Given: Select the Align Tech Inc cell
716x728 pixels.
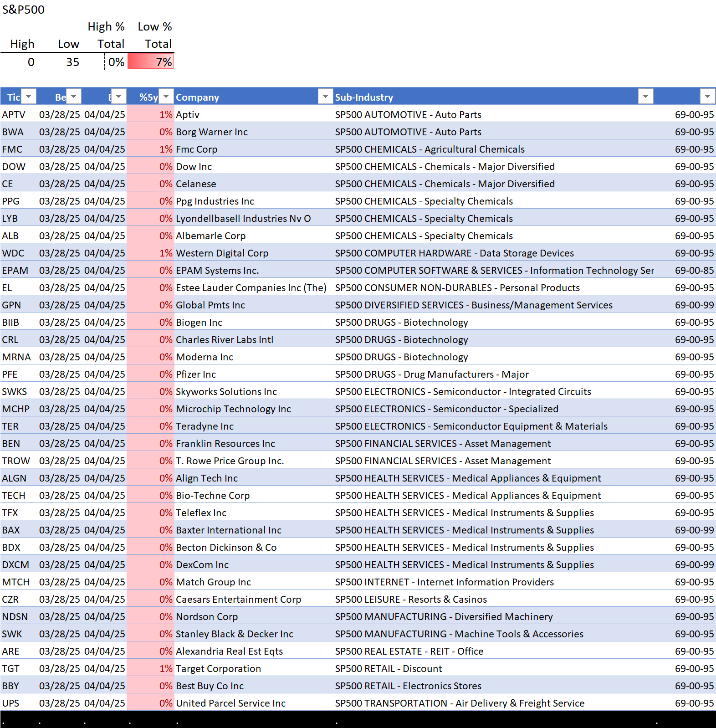Looking at the screenshot, I should click(x=253, y=478).
